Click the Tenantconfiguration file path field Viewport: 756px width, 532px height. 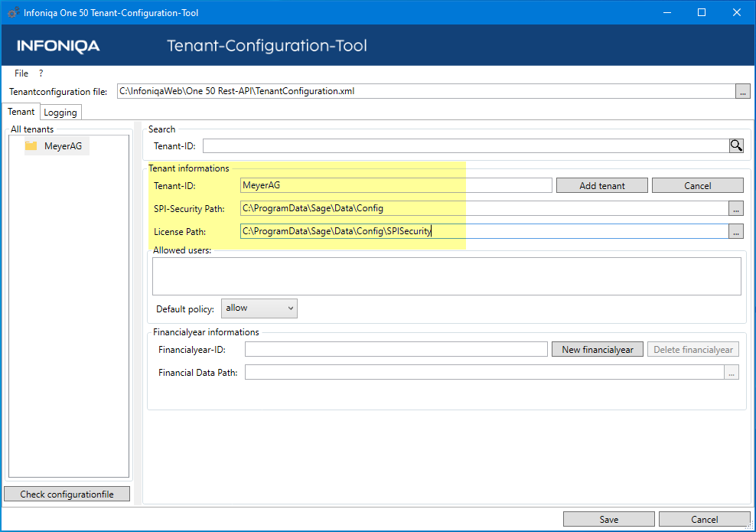coord(426,91)
